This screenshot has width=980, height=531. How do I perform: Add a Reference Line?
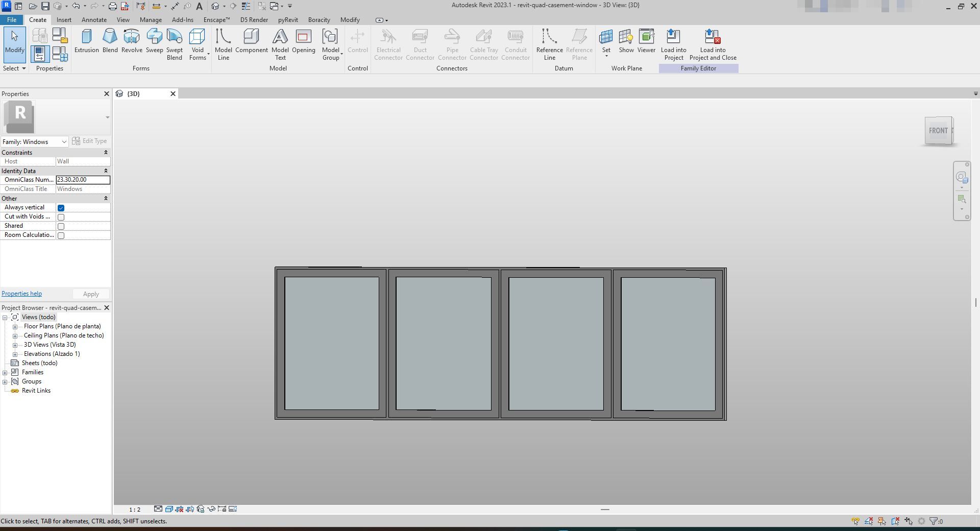549,44
